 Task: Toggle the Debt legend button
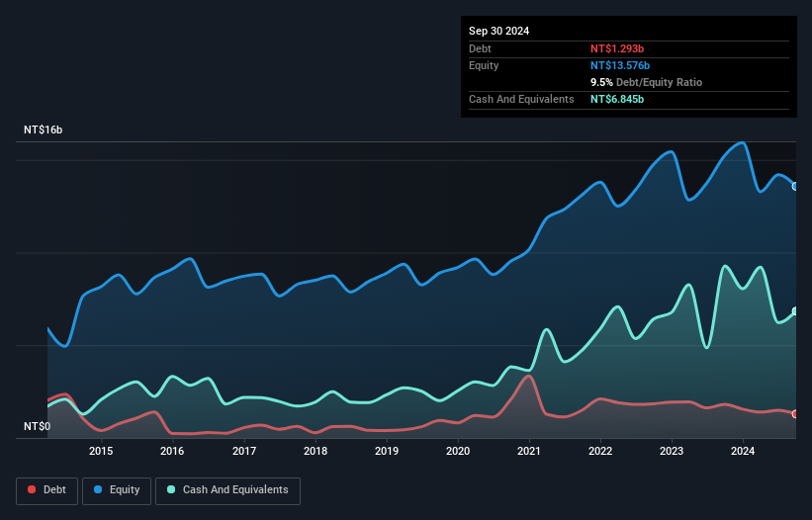click(x=47, y=490)
